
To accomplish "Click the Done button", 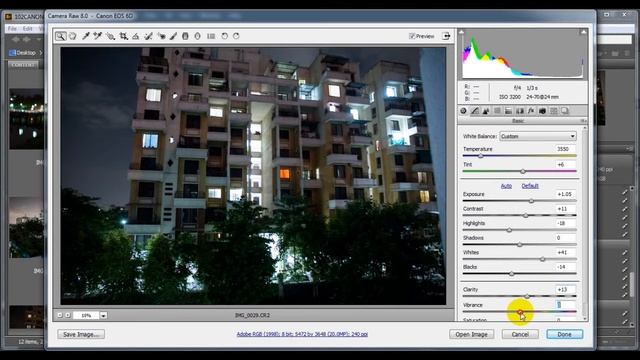I will (x=564, y=334).
